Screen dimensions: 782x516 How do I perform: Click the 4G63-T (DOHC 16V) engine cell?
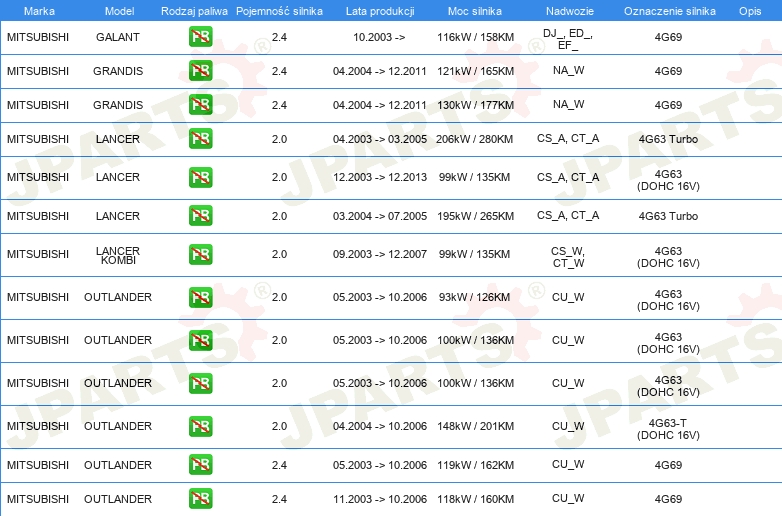(x=668, y=429)
